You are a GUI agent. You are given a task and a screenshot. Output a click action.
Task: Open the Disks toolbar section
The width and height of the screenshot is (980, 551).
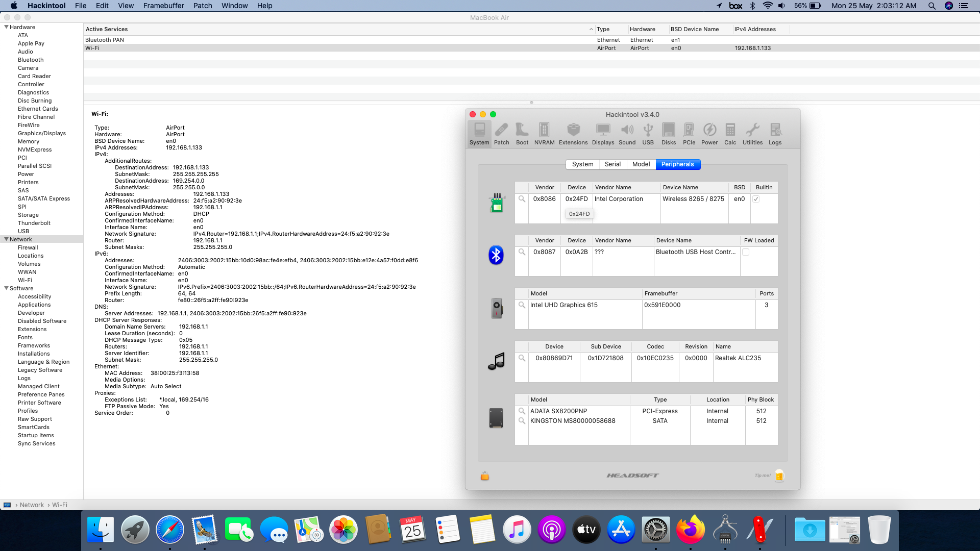[669, 134]
